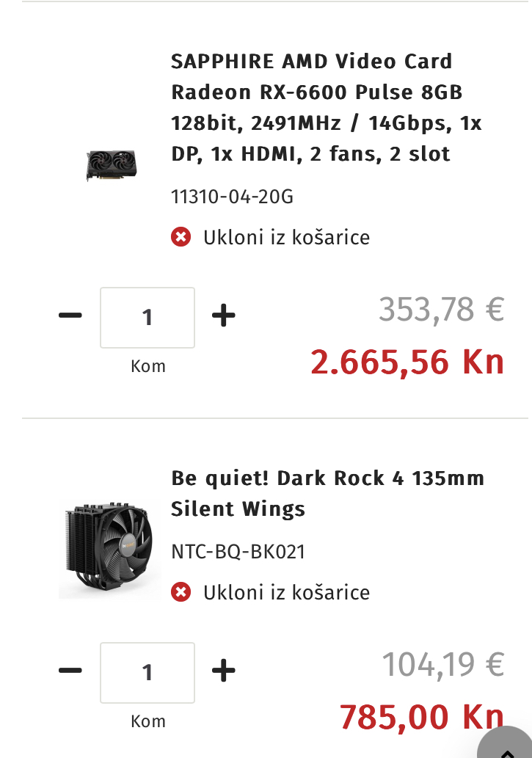This screenshot has height=758, width=532.
Task: Decrease quantity of SAPPHIRE Radeon RX-6600
Action: coord(70,316)
